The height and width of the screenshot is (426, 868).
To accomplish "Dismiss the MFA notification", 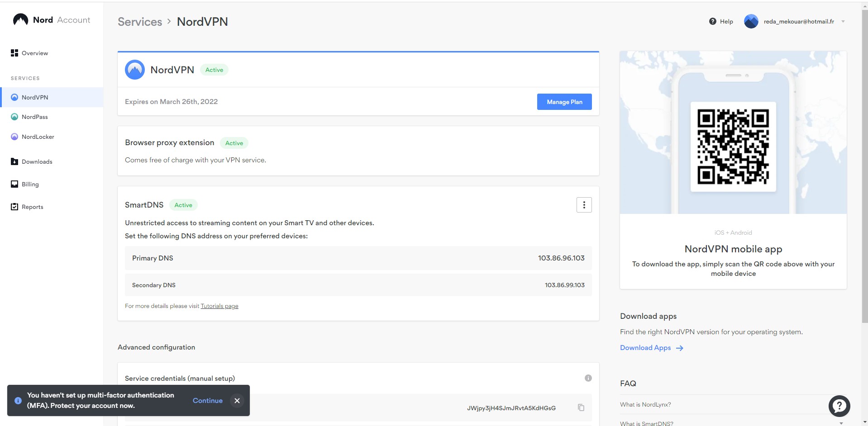I will click(237, 401).
